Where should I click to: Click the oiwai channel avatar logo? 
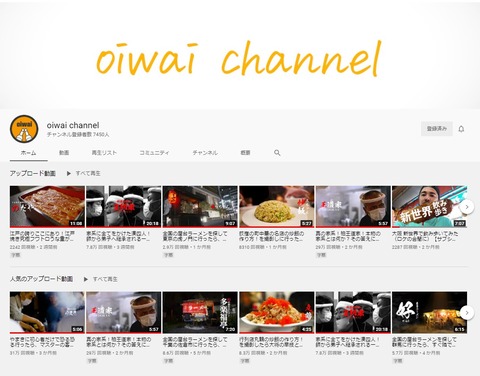click(x=24, y=129)
